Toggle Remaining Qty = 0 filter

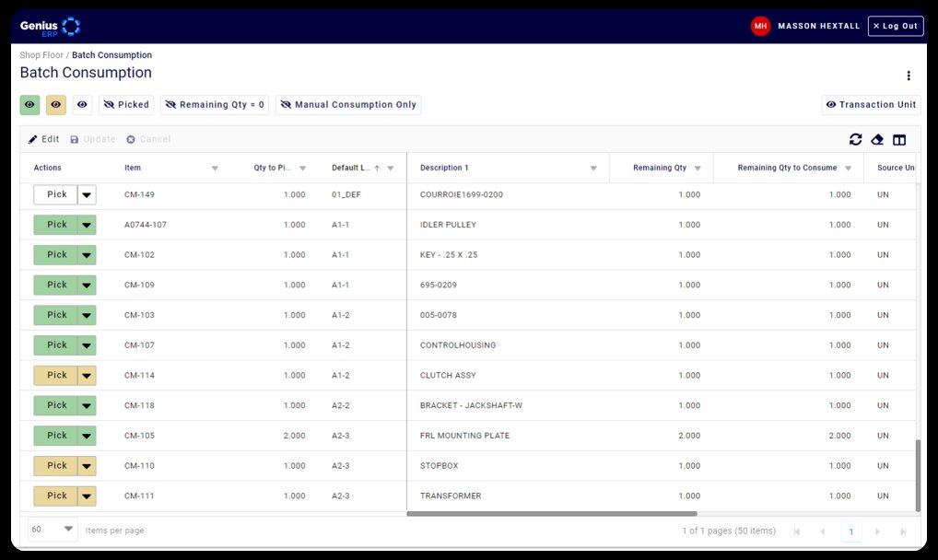click(x=215, y=105)
